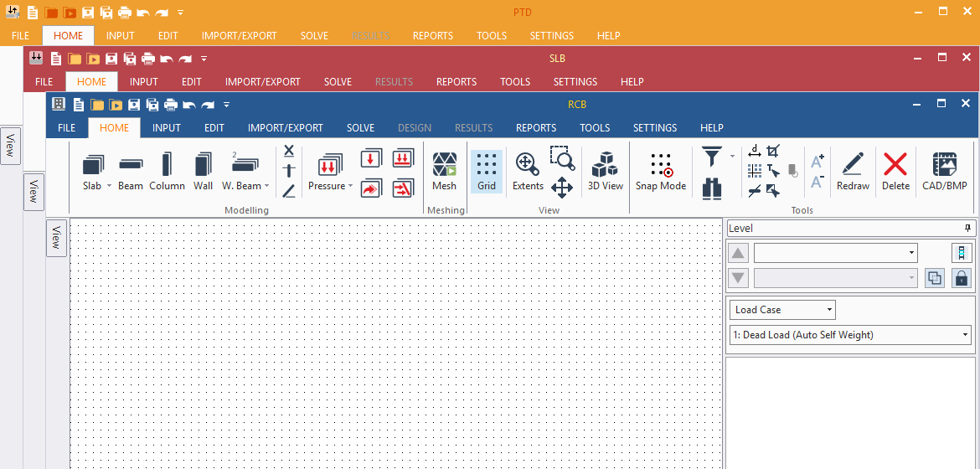Run the Mesh generation tool
The image size is (980, 469).
click(444, 172)
